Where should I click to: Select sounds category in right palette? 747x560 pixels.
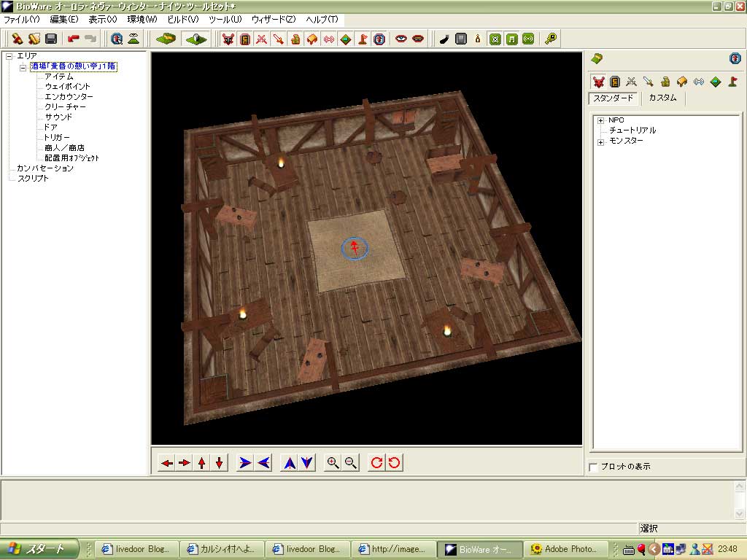[698, 82]
